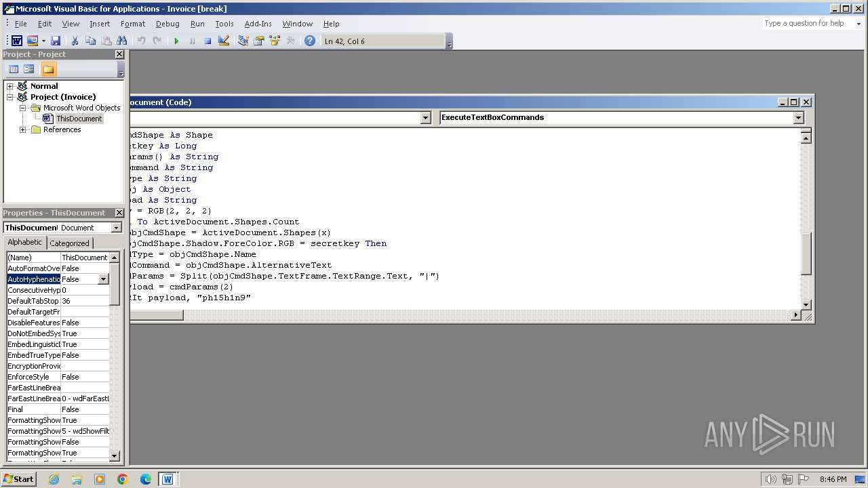The height and width of the screenshot is (488, 868).
Task: Click the code window horizontal scrollbar thumb
Action: click(156, 315)
